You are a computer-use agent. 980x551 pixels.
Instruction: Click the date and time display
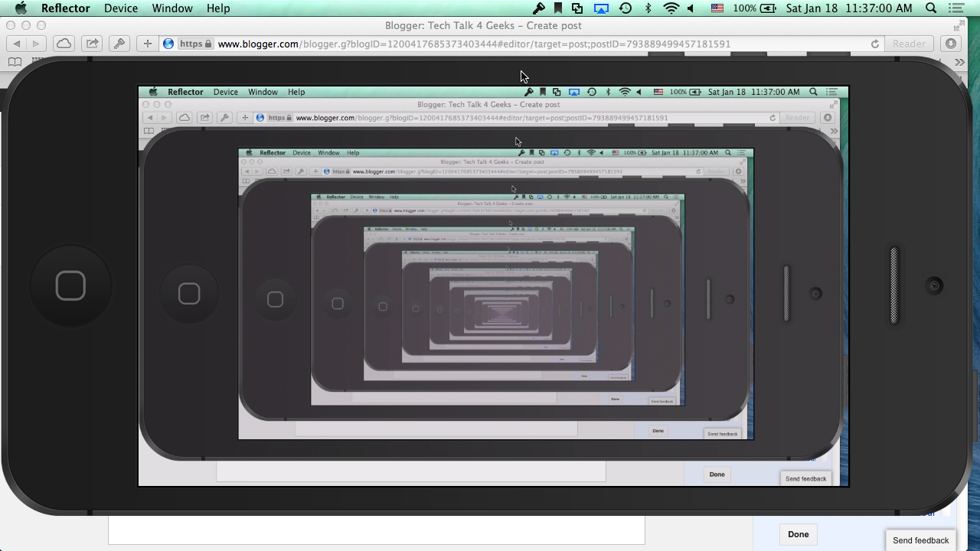849,8
